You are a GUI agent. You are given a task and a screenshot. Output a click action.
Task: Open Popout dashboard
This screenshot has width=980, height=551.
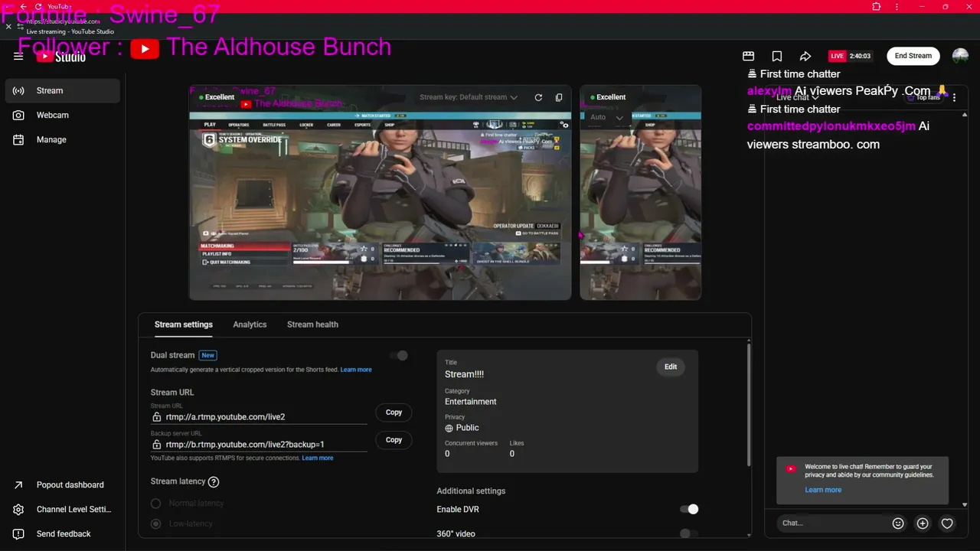coord(63,484)
